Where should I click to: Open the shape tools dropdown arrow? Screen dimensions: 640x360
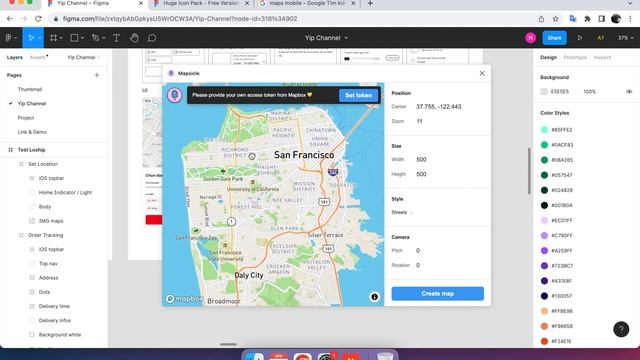click(x=82, y=38)
